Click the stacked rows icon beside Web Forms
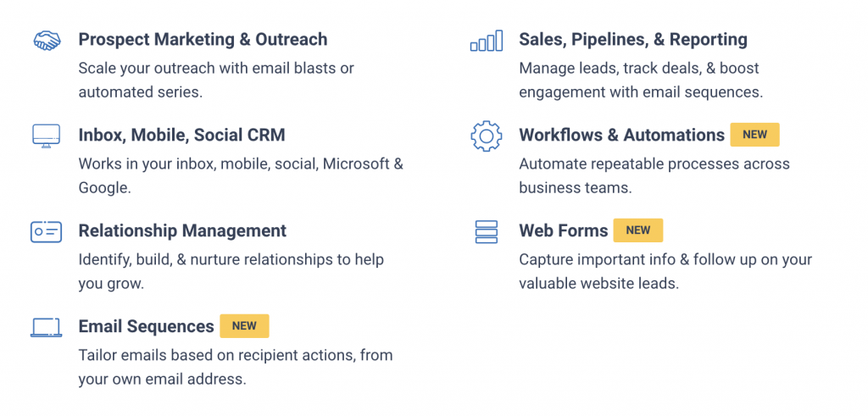Screen dimensions: 868x416 tap(486, 231)
